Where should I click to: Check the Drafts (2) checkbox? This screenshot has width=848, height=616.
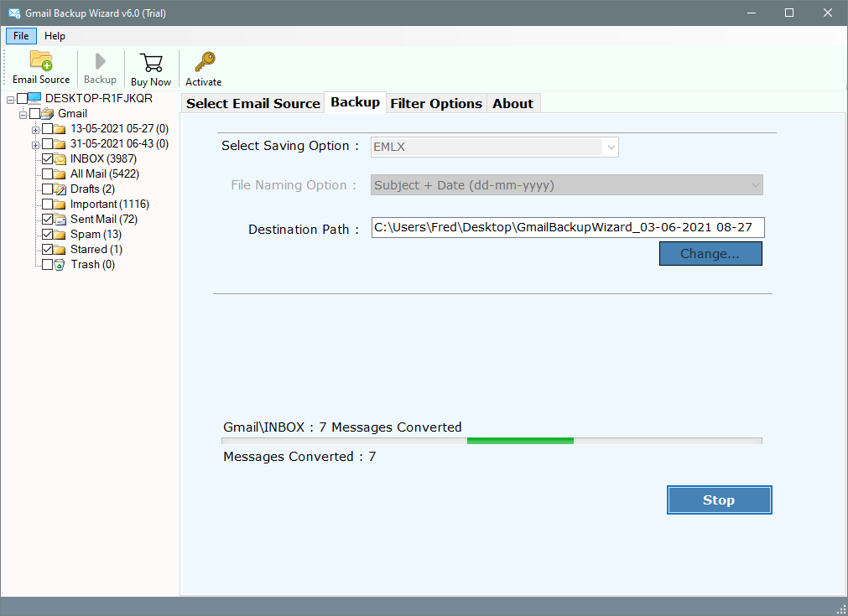tap(48, 189)
